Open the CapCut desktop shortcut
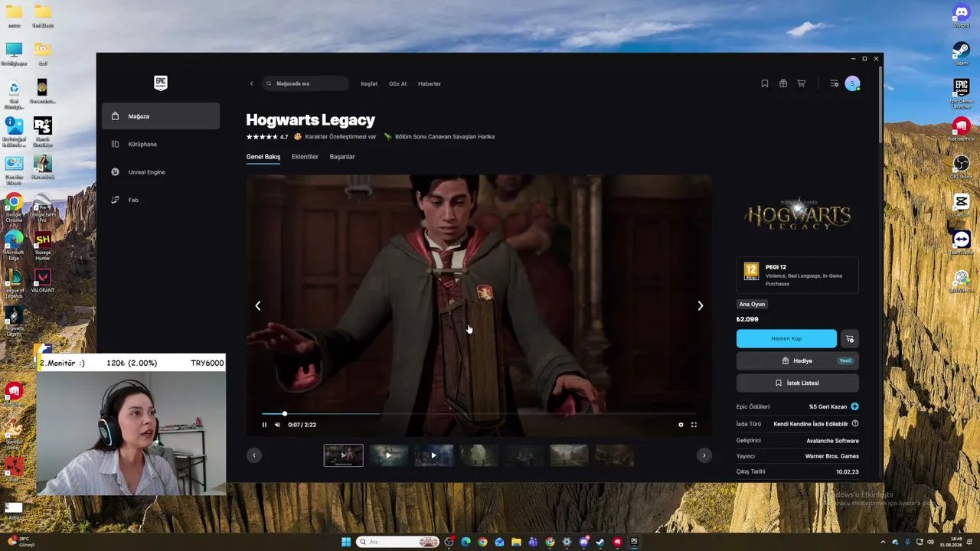This screenshot has height=551, width=980. (962, 204)
